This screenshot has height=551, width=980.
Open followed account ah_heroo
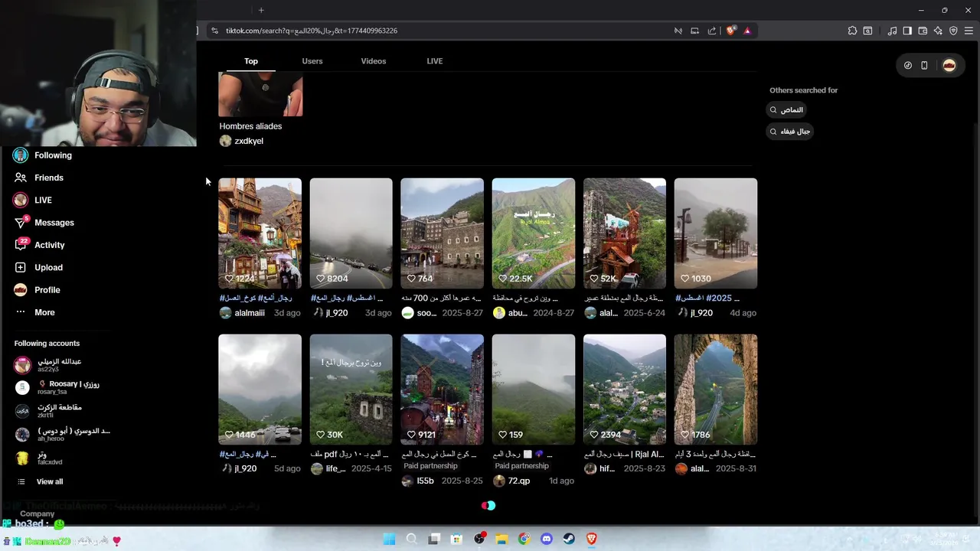click(x=62, y=435)
